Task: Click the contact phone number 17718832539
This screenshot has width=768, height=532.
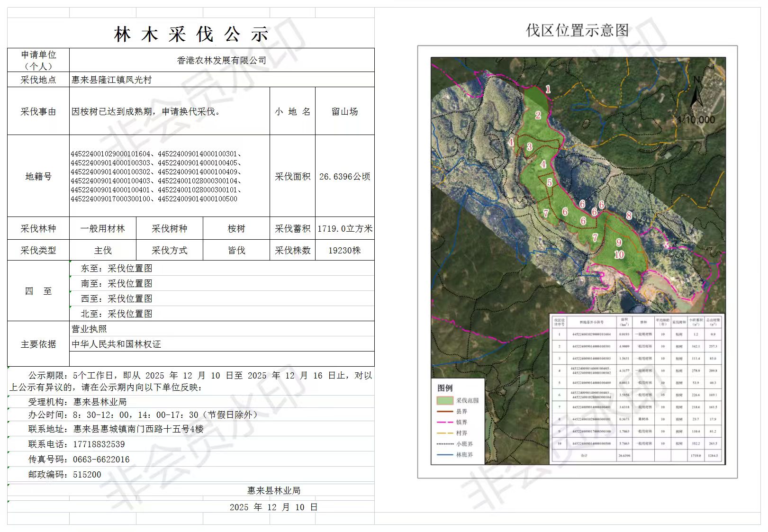Action: pos(99,444)
